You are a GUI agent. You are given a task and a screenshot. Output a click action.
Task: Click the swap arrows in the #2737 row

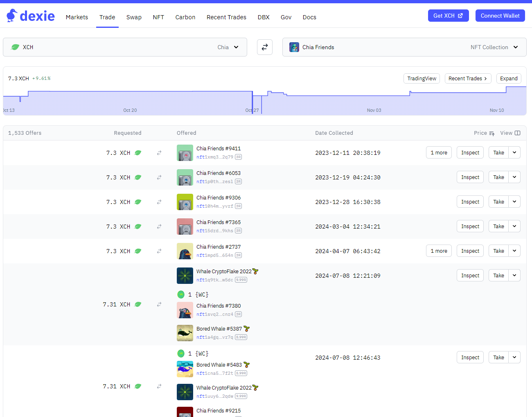(x=159, y=251)
